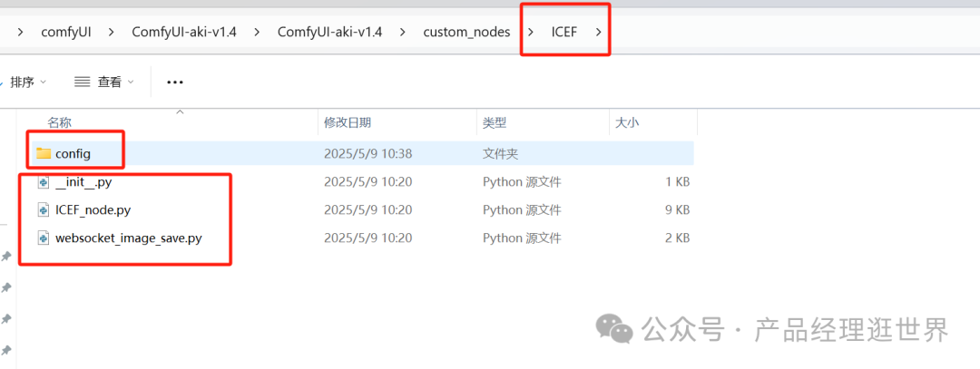Open the three-dots more options menu

[175, 82]
